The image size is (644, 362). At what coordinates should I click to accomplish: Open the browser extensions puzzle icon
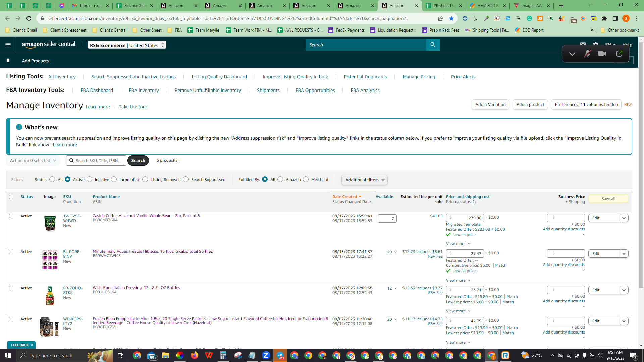[604, 18]
